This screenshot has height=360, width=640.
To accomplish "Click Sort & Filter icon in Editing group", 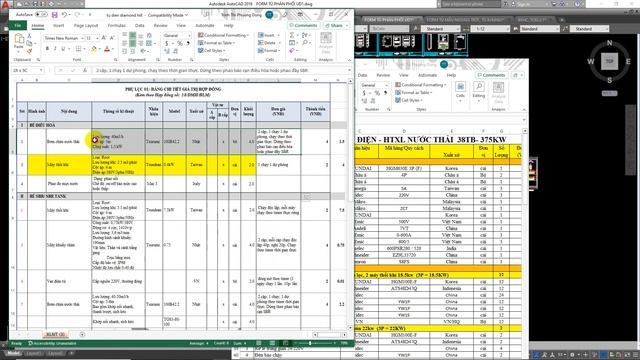I will point(305,36).
